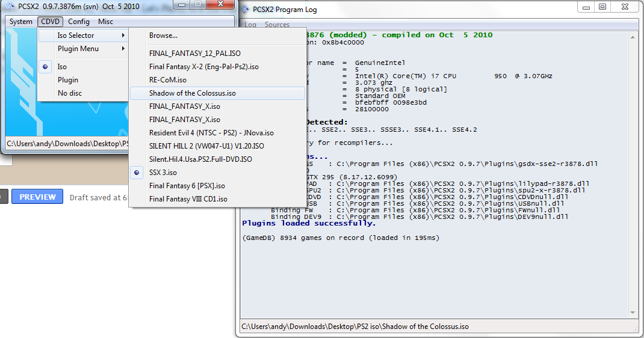Click the 'Standard OEM' log value
Image resolution: width=644 pixels, height=338 pixels.
380,96
